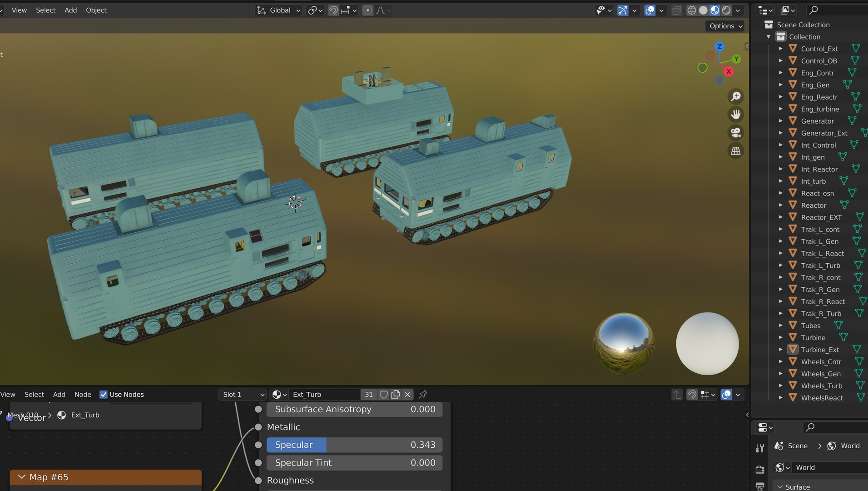Toggle the fake user shield icon

click(x=384, y=395)
